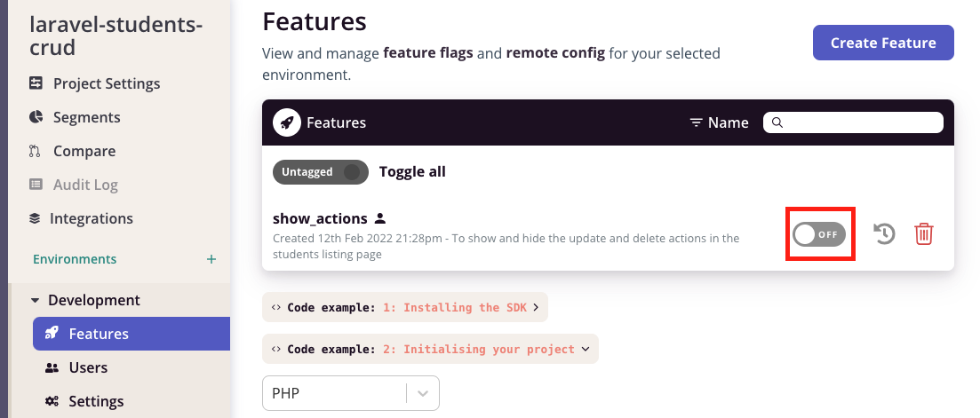Expand Code example 1: Installing the SDK
980x418 pixels.
405,308
